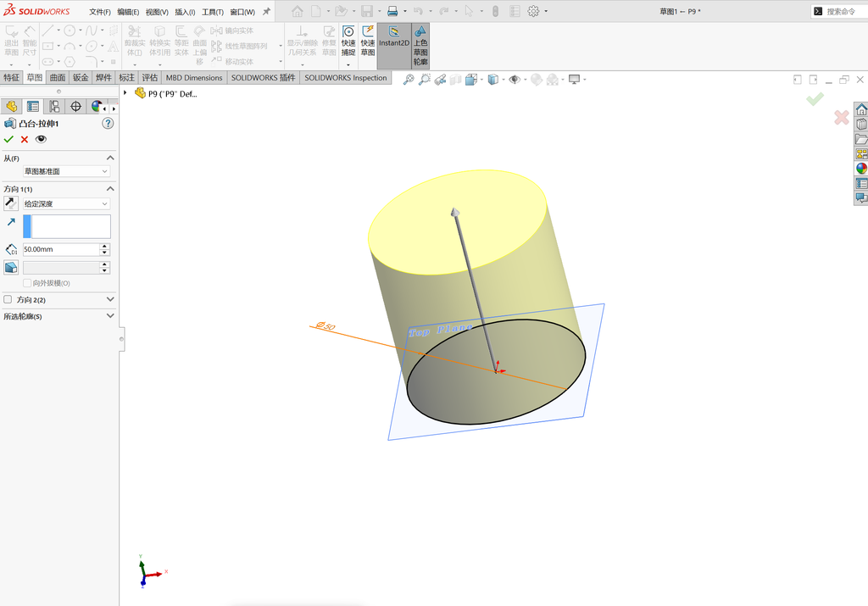Click the 快速草图 rapid sketch button
Screen dimensions: 868x606
(368, 41)
